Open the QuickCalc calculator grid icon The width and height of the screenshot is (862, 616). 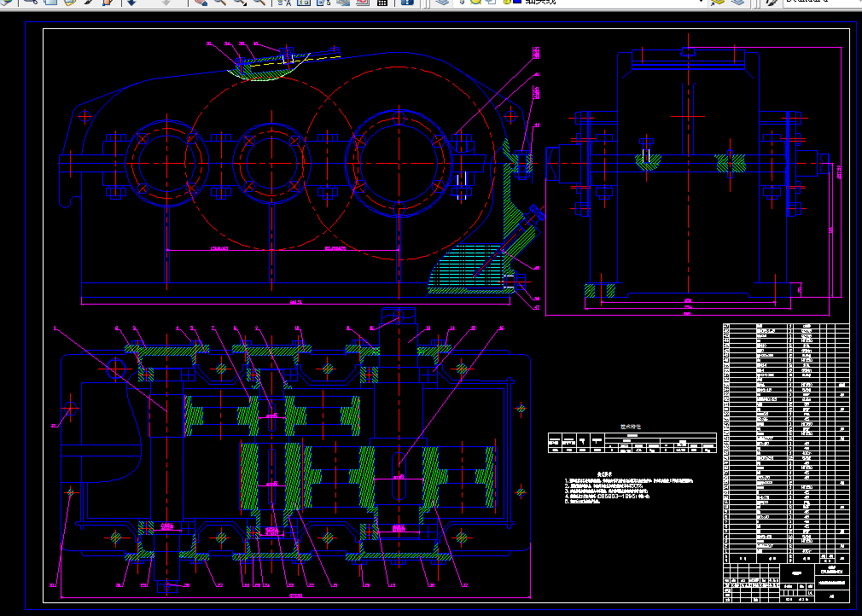coord(382,2)
